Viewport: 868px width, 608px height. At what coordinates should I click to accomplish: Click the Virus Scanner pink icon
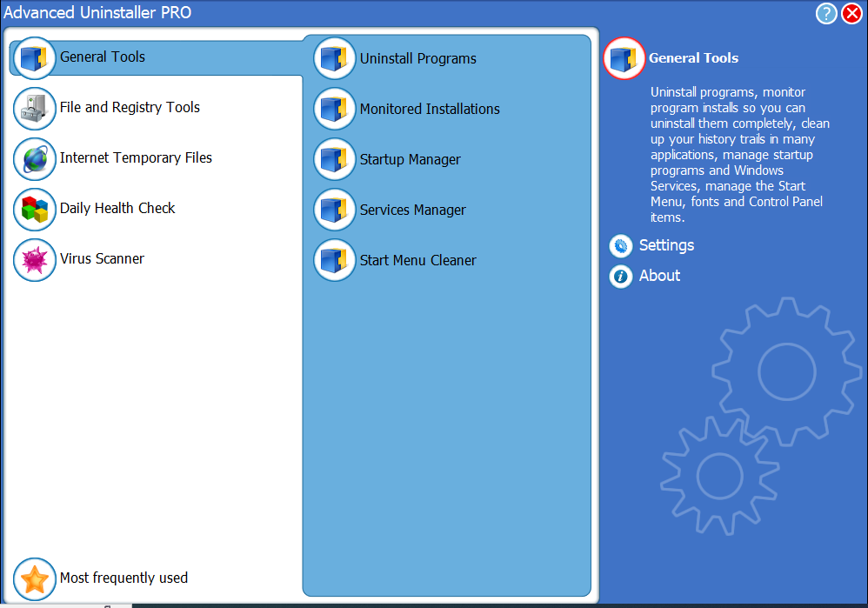coord(34,260)
